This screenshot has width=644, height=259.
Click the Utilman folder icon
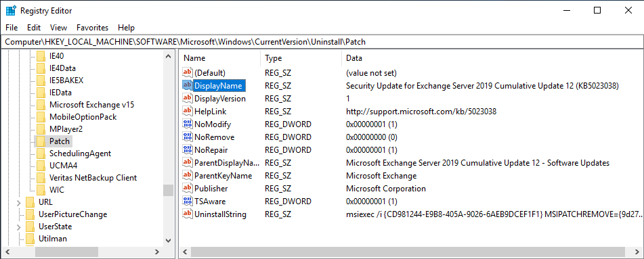point(30,239)
